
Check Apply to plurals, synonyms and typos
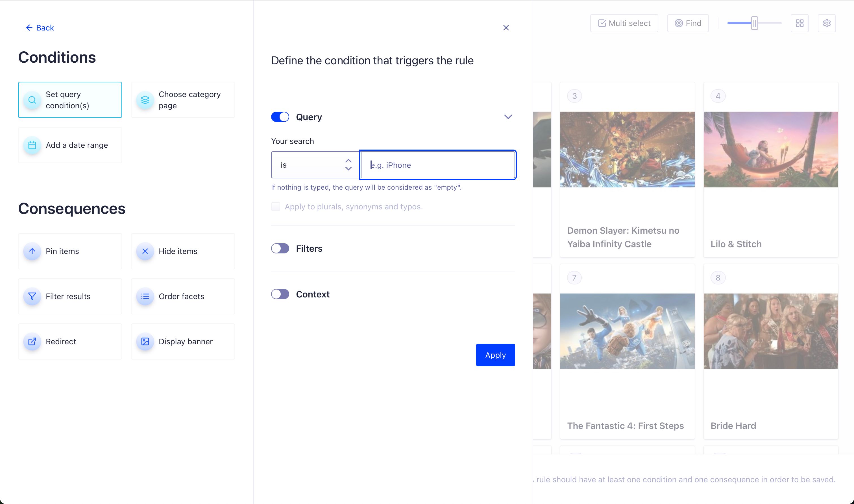pyautogui.click(x=276, y=207)
